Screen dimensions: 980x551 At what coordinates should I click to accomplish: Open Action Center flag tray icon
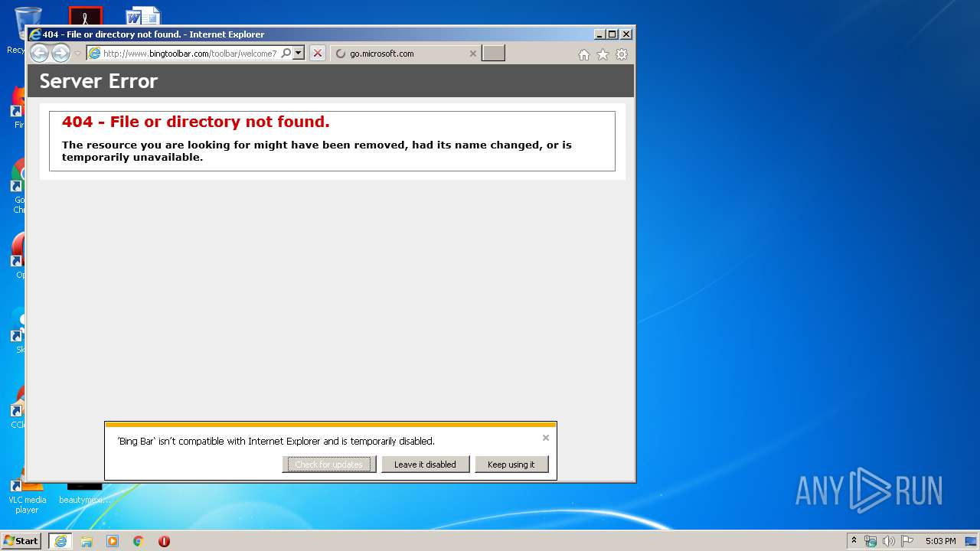click(x=907, y=541)
